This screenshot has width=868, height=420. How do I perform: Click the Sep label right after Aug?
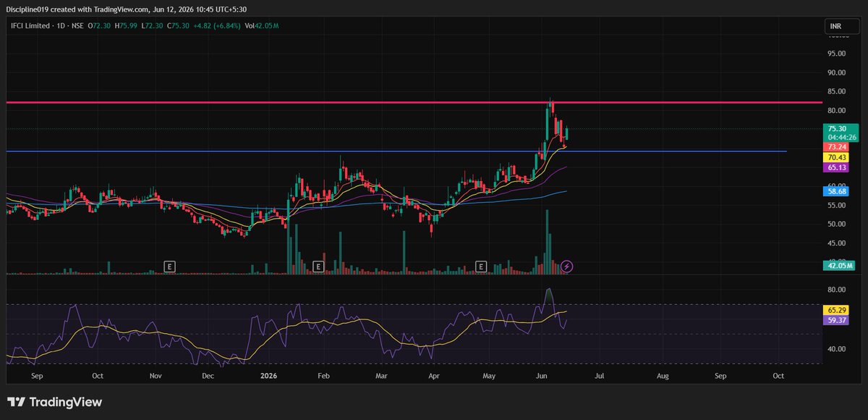720,377
